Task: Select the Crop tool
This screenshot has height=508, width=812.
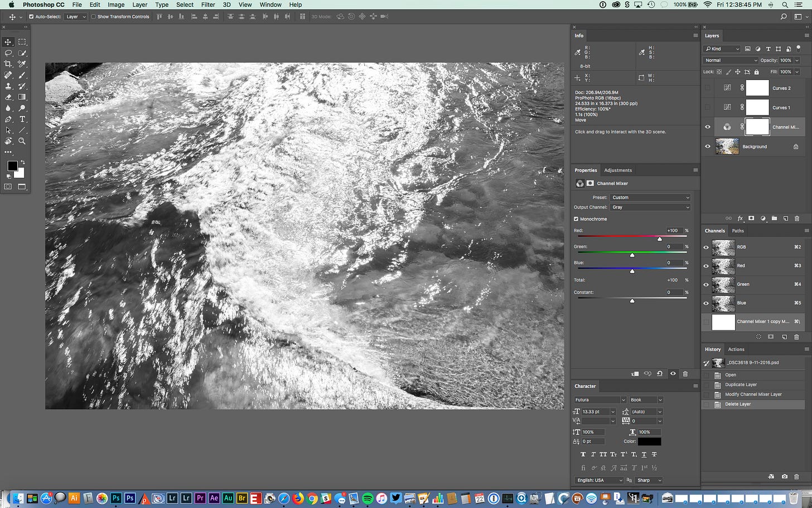Action: 8,64
